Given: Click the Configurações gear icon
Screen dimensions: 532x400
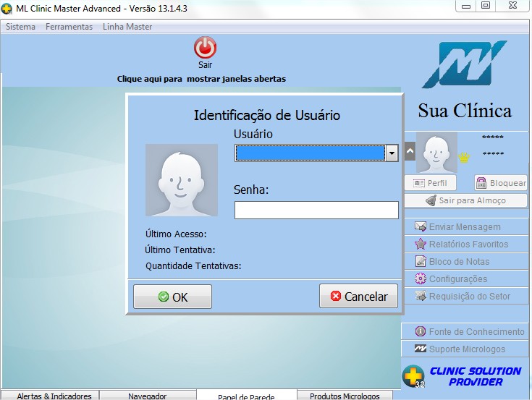Looking at the screenshot, I should [420, 279].
